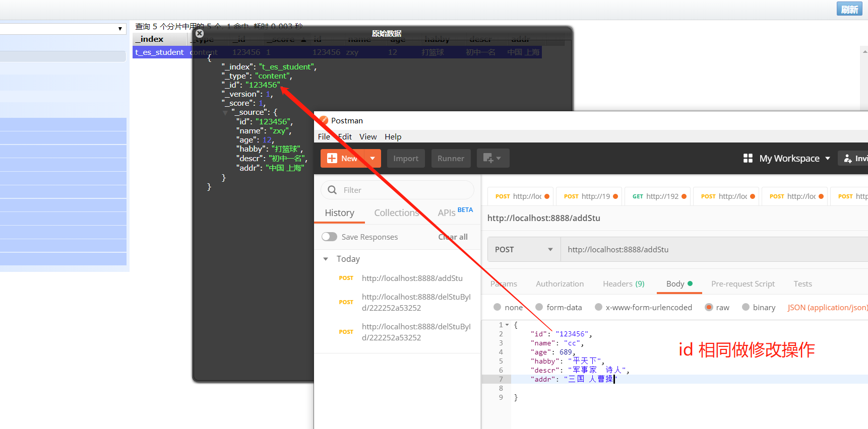Select the raw radio button
This screenshot has height=429, width=868.
point(709,307)
